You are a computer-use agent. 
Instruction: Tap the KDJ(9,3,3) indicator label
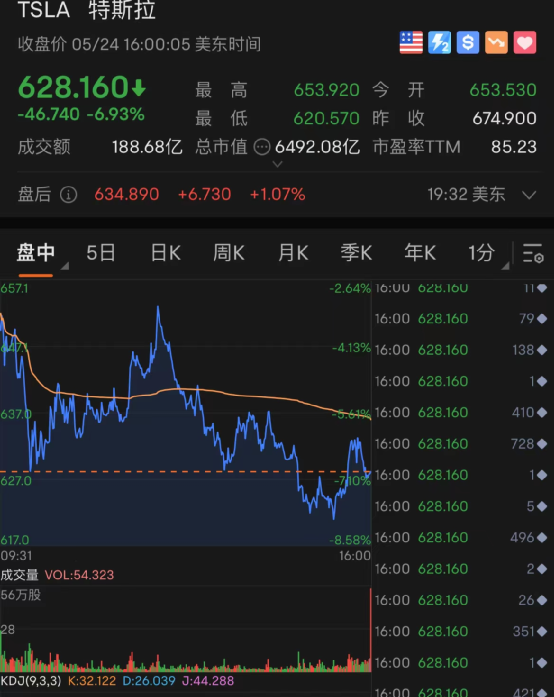point(31,681)
